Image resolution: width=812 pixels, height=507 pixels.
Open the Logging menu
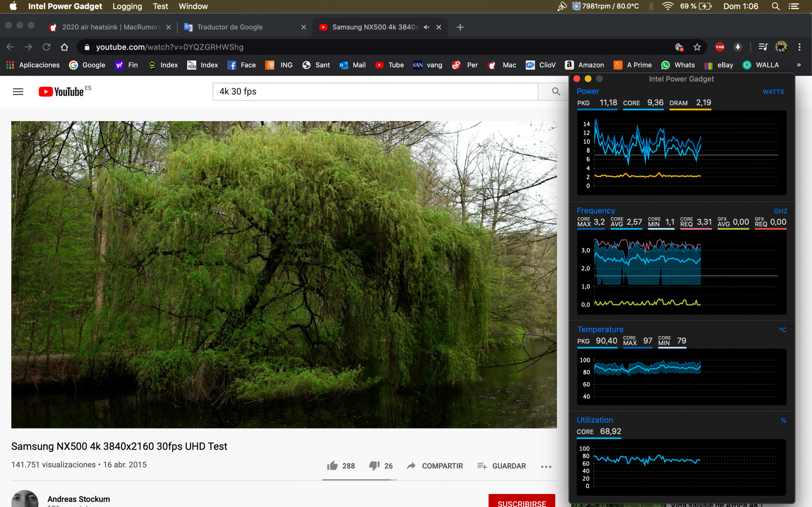point(127,6)
